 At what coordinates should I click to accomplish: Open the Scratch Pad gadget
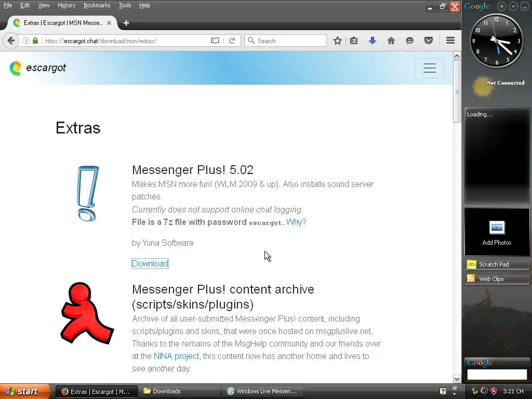pyautogui.click(x=497, y=264)
